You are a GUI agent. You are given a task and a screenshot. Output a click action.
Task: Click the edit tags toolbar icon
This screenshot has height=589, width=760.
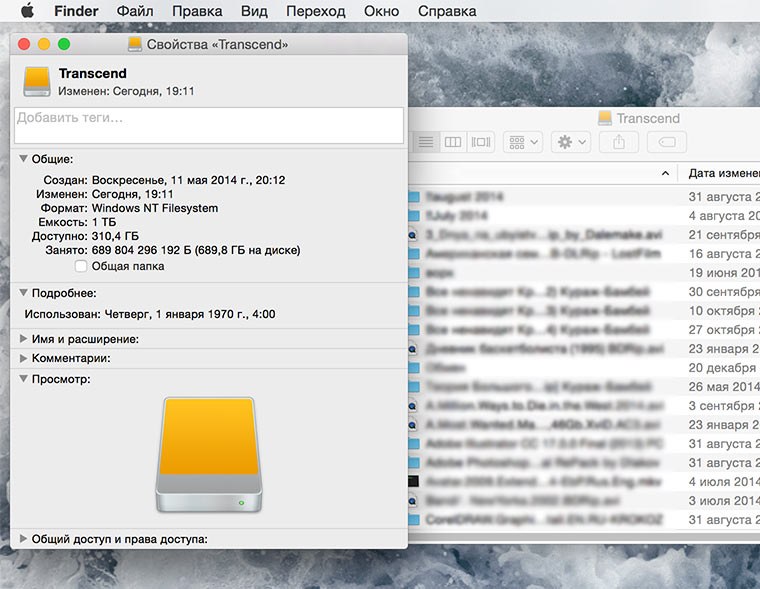[x=667, y=142]
